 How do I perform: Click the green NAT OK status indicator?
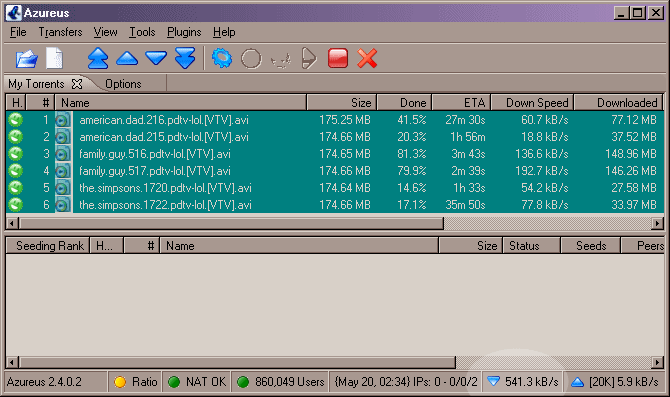[197, 382]
